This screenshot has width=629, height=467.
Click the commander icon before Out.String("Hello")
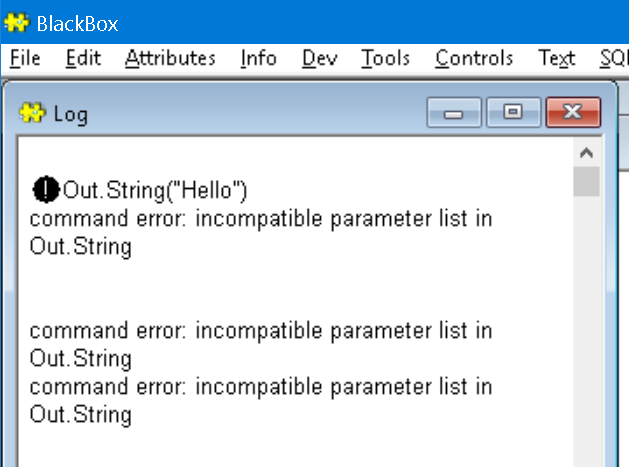46,189
